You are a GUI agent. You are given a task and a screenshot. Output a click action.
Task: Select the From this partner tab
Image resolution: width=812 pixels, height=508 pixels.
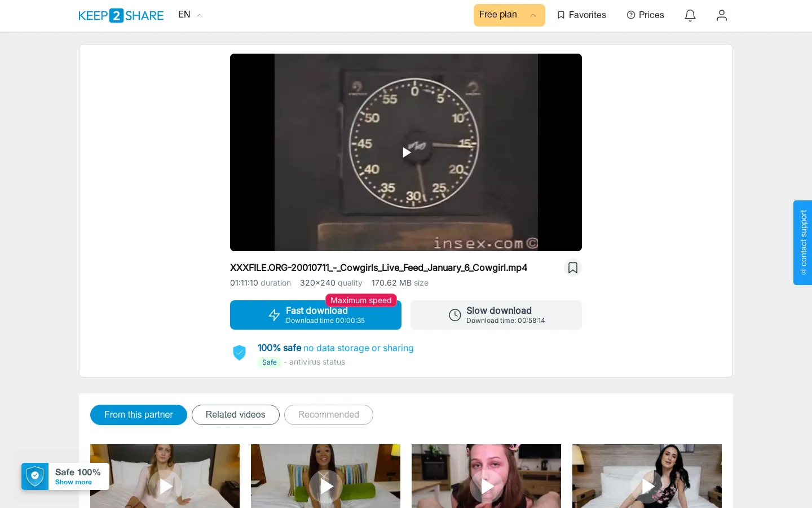(x=139, y=415)
